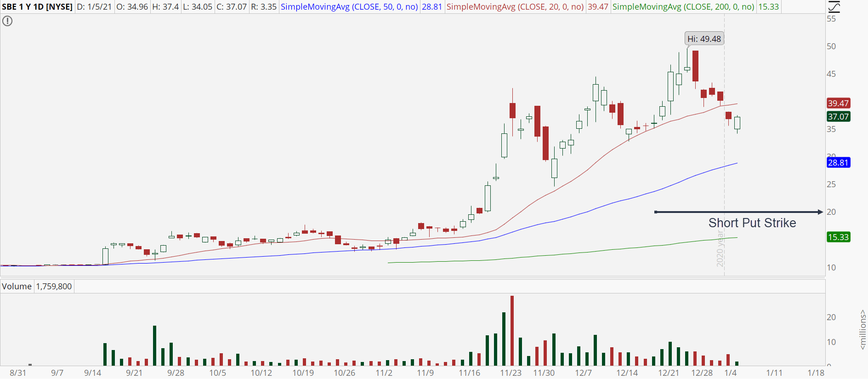Click the R: 3.35 range value
The width and height of the screenshot is (868, 379).
point(264,7)
